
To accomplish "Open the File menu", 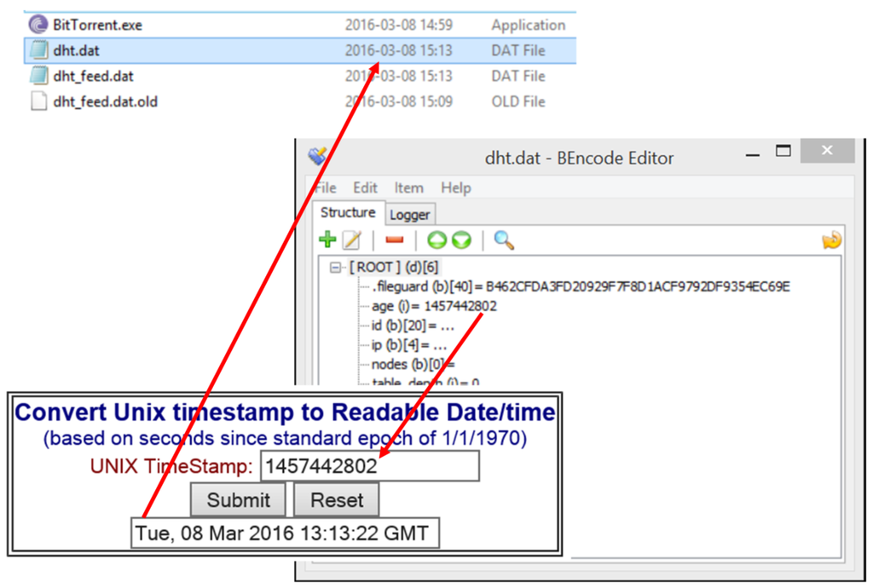I will (x=325, y=187).
